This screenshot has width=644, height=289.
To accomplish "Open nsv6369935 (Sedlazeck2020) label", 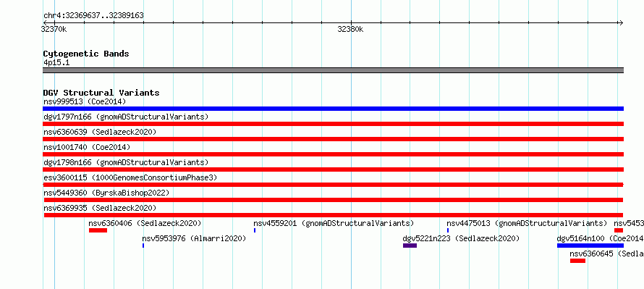I will [100, 208].
